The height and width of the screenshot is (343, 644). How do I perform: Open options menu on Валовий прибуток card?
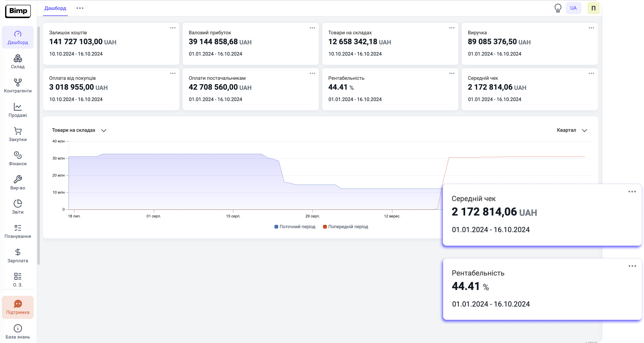(312, 28)
